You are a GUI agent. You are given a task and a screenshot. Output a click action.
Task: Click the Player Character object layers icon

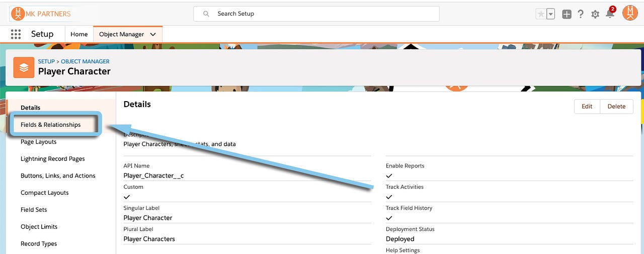click(24, 67)
